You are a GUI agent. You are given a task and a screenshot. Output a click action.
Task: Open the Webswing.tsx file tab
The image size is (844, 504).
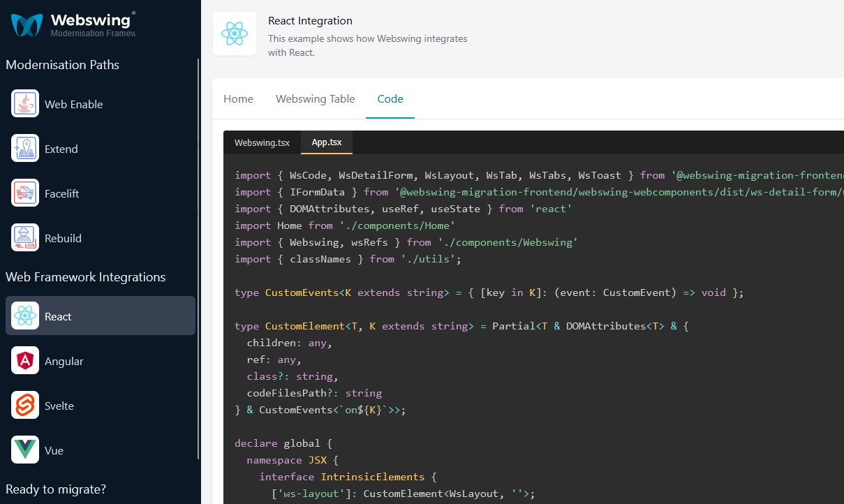(262, 142)
